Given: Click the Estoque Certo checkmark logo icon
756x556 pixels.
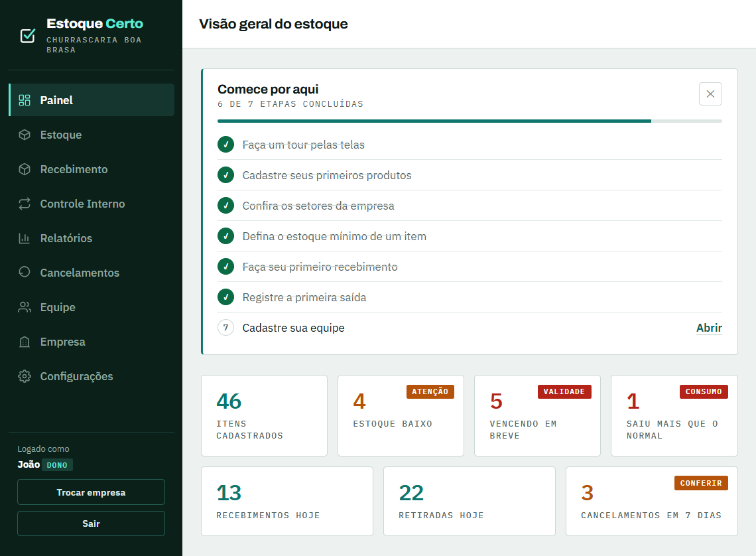Looking at the screenshot, I should [27, 36].
